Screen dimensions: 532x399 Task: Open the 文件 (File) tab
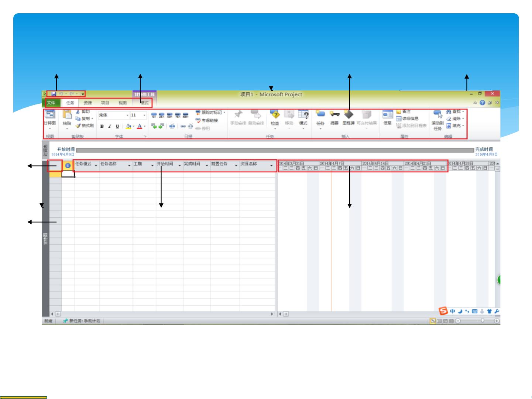pyautogui.click(x=51, y=103)
